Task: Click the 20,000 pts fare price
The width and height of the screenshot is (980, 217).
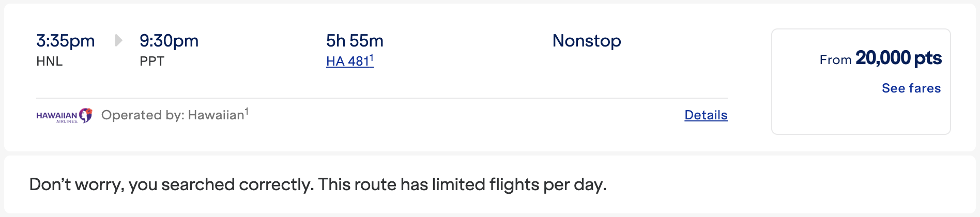Action: click(x=898, y=58)
